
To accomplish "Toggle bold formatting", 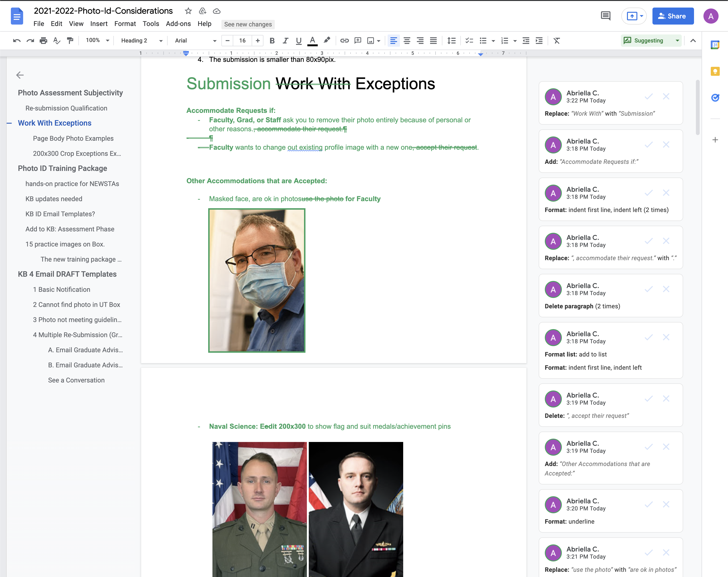I will point(272,41).
